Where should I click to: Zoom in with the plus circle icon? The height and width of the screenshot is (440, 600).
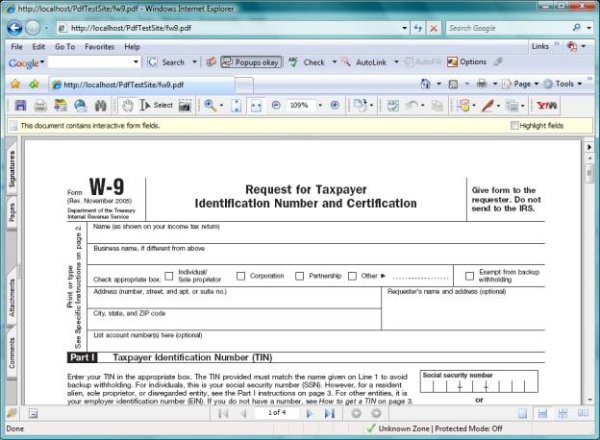click(x=335, y=105)
